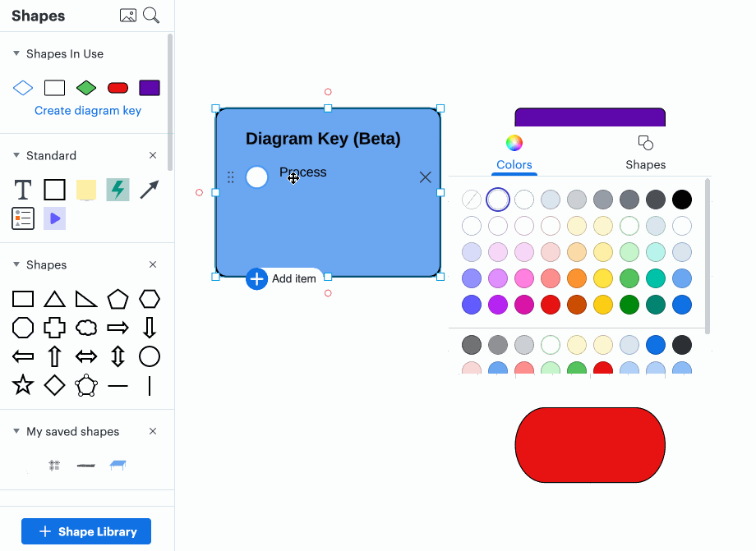Click the Shape Library button
The width and height of the screenshot is (756, 551).
[x=85, y=531]
